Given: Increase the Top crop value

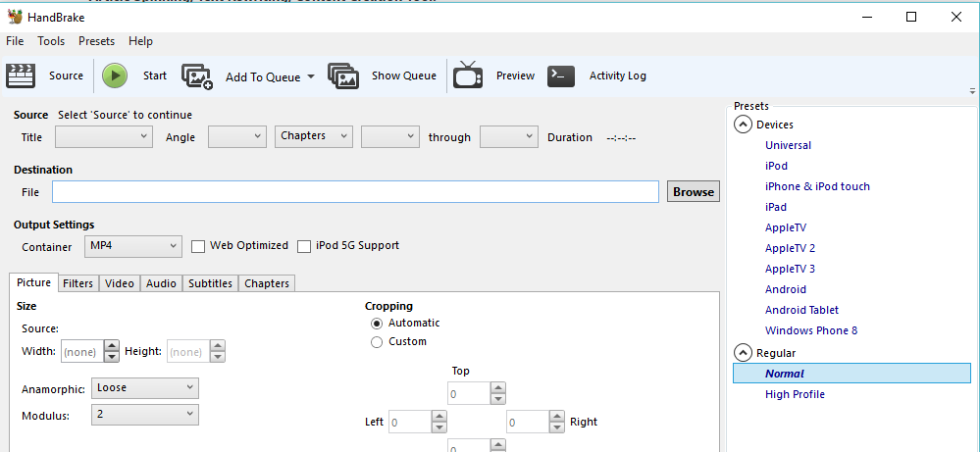Looking at the screenshot, I should (498, 387).
